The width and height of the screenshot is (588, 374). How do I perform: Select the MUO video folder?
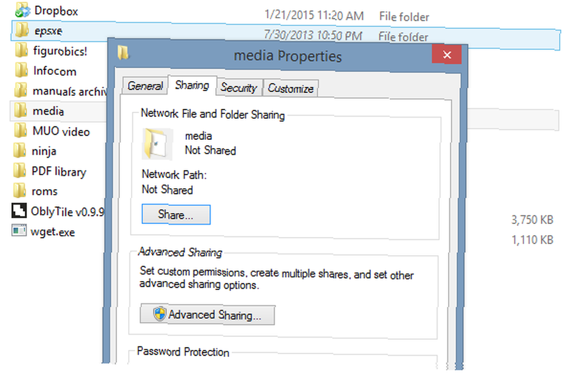[52, 131]
